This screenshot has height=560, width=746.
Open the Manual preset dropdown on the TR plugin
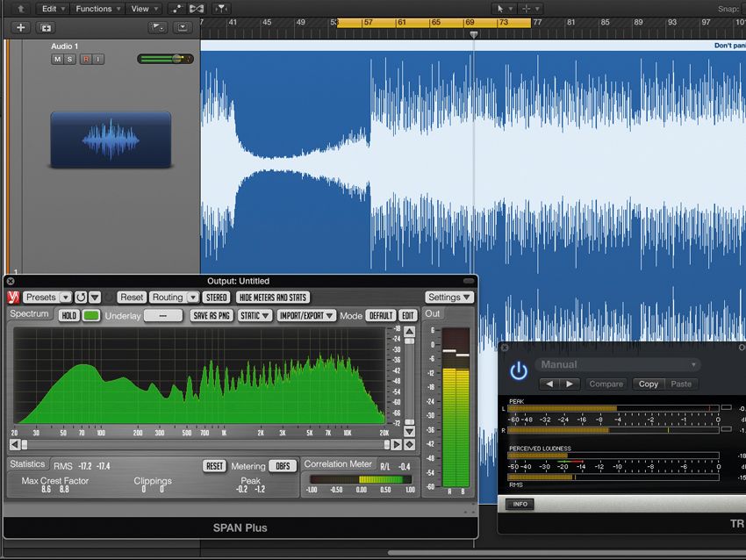click(618, 364)
